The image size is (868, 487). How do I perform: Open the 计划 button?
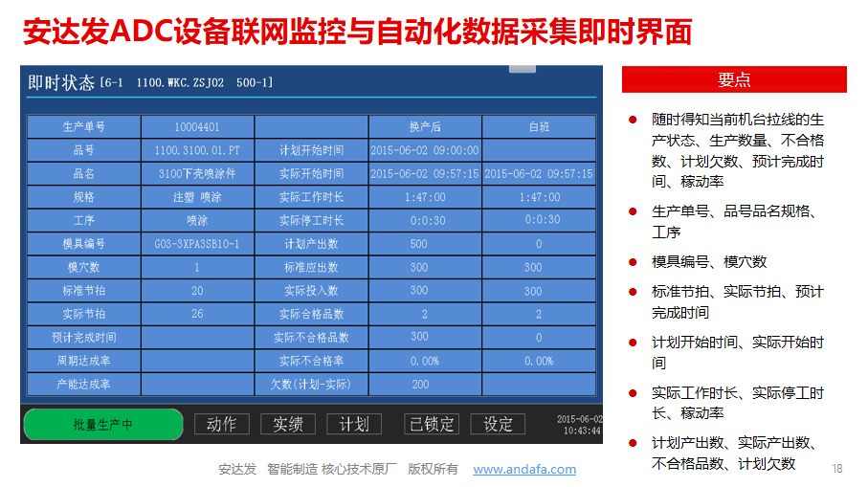(x=354, y=425)
